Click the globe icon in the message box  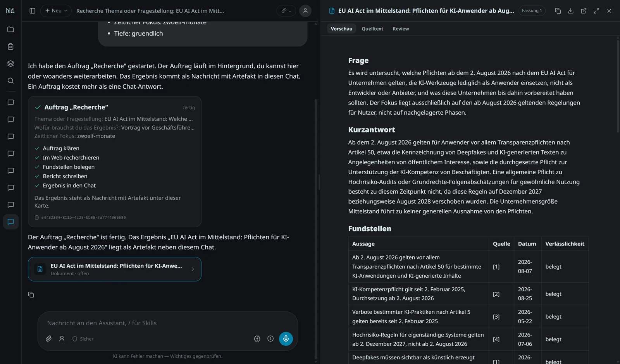pyautogui.click(x=257, y=339)
